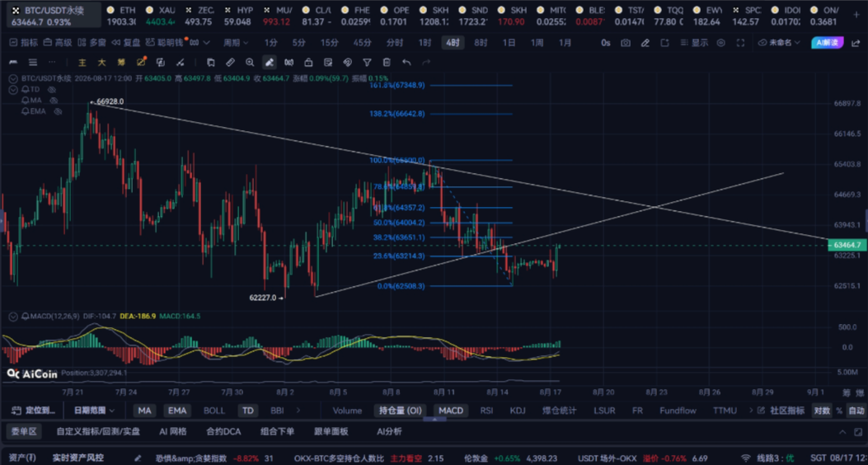Lock all drawings with padlock icon
The height and width of the screenshot is (465, 868).
point(308,63)
